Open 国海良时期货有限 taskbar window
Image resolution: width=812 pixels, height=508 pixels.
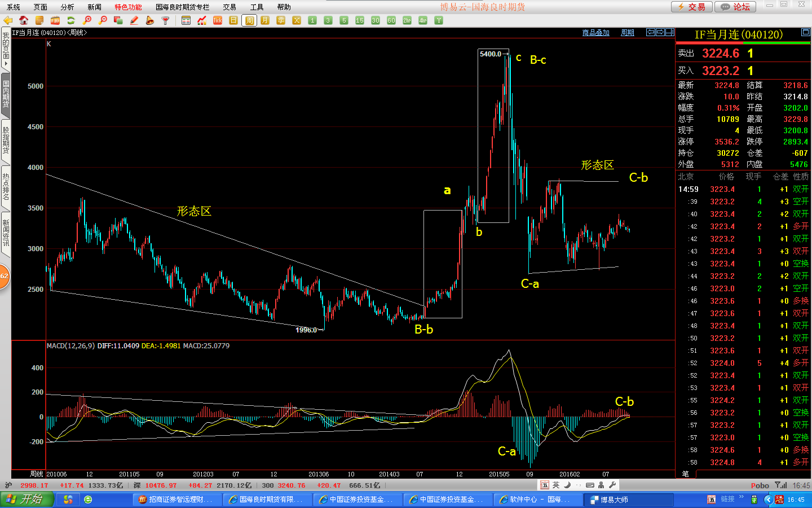[x=267, y=500]
